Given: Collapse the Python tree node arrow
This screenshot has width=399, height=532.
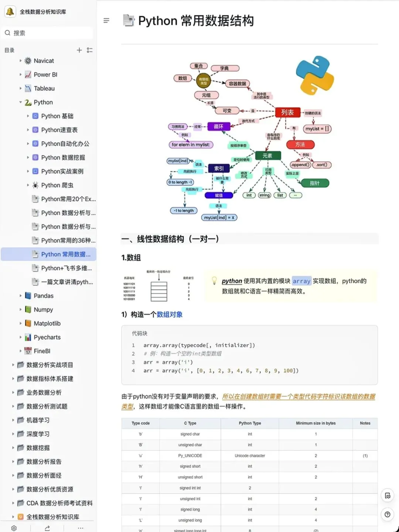Looking at the screenshot, I should click(x=20, y=102).
